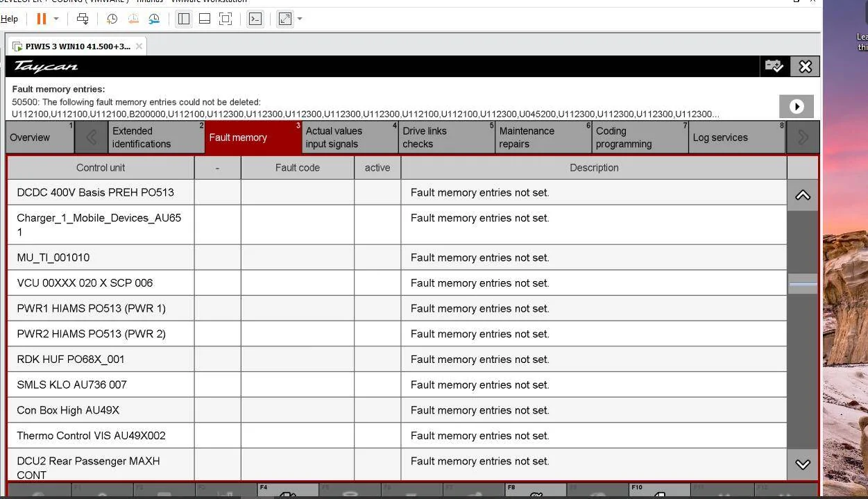Click the Description column header
This screenshot has height=499, width=868.
point(594,167)
